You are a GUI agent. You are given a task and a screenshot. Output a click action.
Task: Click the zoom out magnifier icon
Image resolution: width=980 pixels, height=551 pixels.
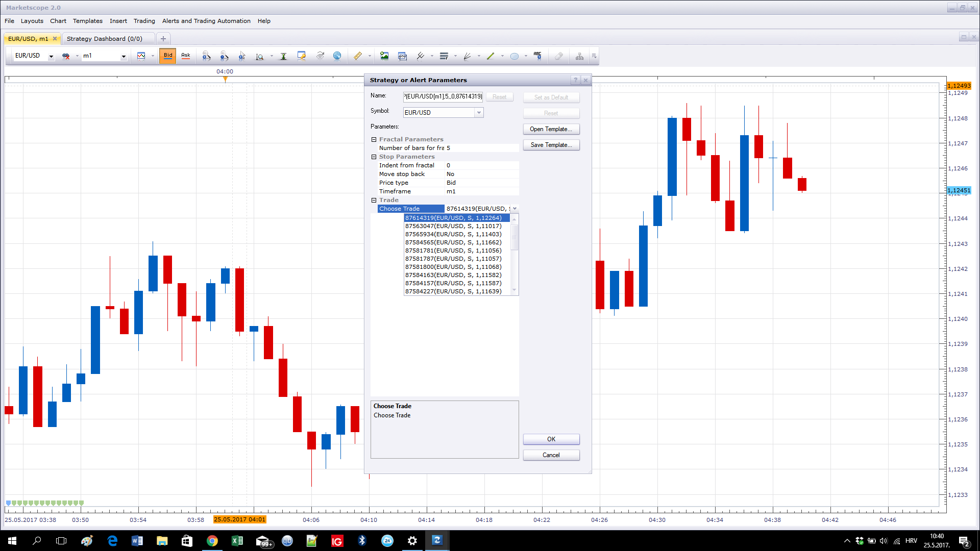click(224, 56)
